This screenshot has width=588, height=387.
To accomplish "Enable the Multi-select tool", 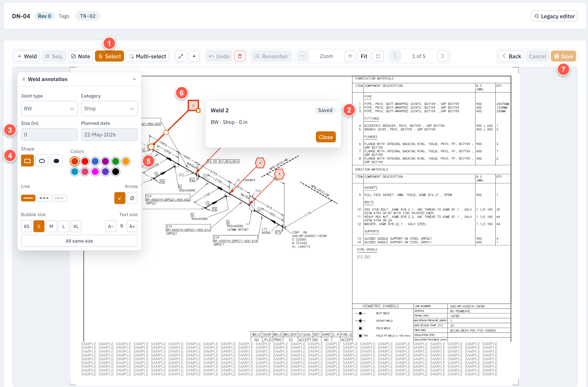I will click(148, 56).
